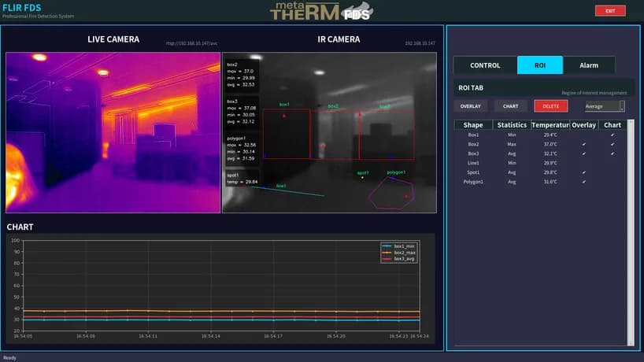Click the box1_min legend entry
Viewport: 644px width, 362px height.
(x=399, y=246)
